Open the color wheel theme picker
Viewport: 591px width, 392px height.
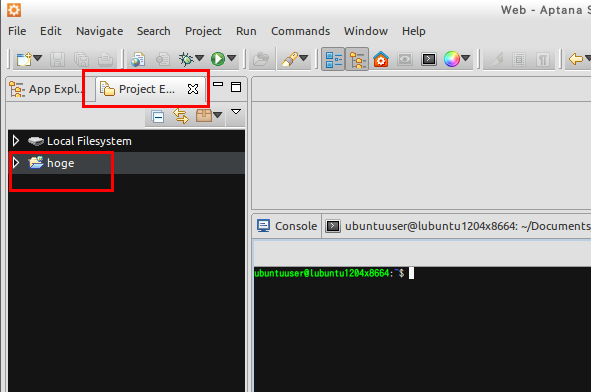(452, 59)
